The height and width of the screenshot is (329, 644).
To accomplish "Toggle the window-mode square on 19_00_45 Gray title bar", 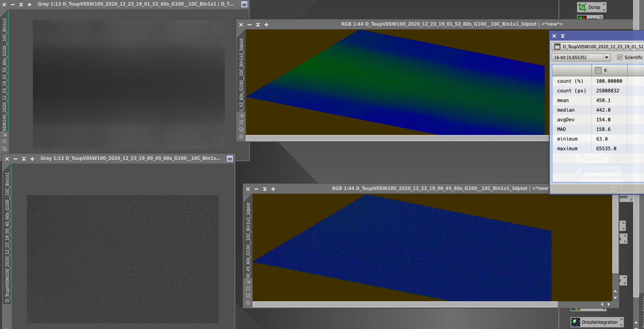I will pos(230,159).
